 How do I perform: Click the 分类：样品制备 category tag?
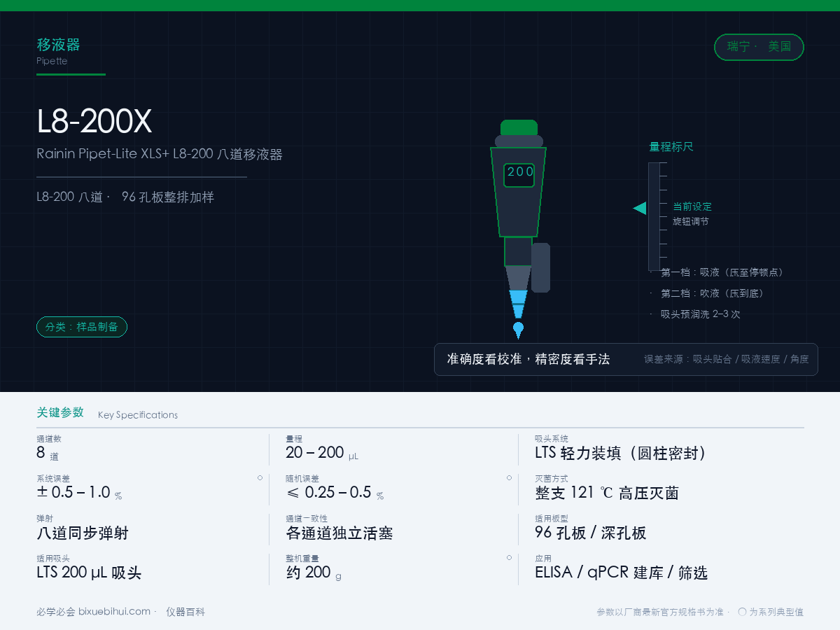pyautogui.click(x=82, y=327)
